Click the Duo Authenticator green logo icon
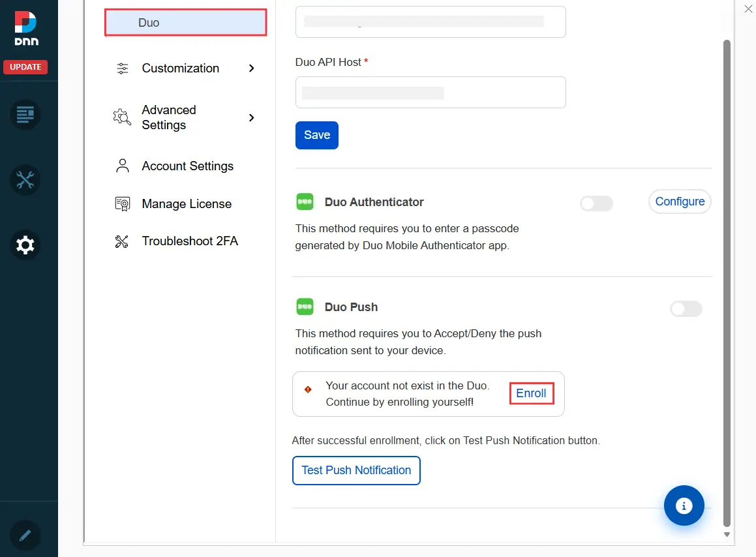Viewport: 756px width, 557px height. click(305, 202)
